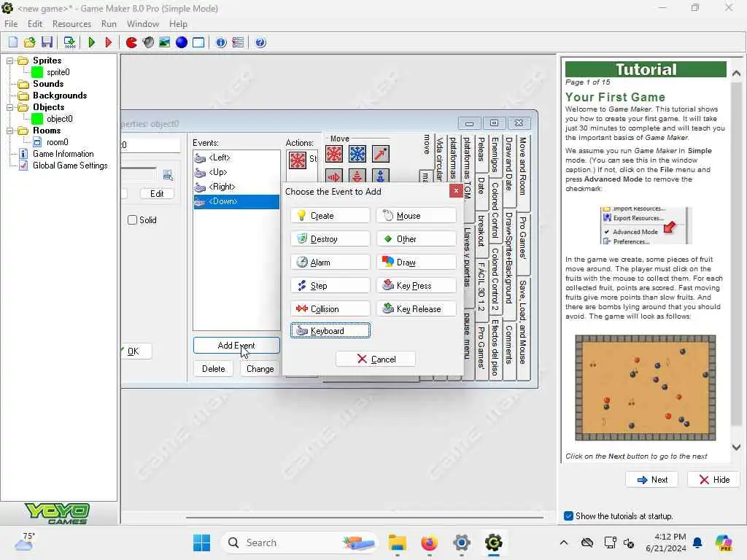Create a background with landscape icon
The image size is (747, 560).
[164, 42]
